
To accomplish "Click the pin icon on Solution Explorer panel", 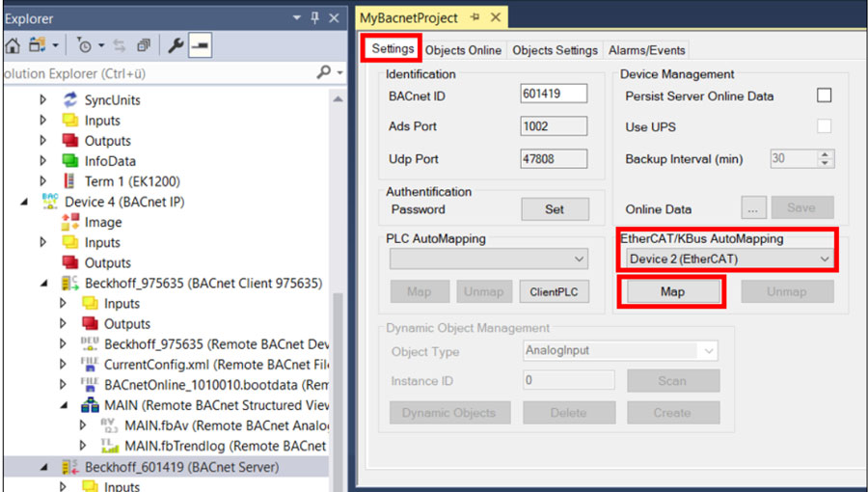I will pyautogui.click(x=314, y=18).
